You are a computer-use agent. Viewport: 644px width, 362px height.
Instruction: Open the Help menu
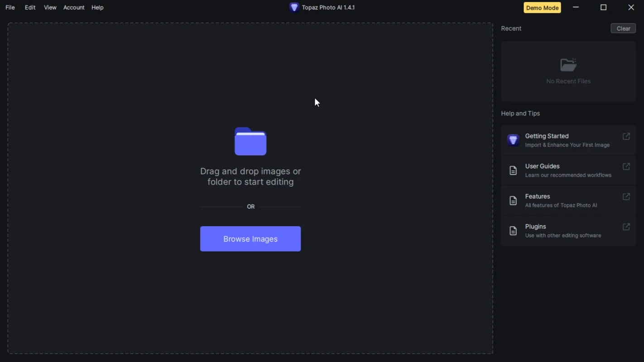coord(97,7)
